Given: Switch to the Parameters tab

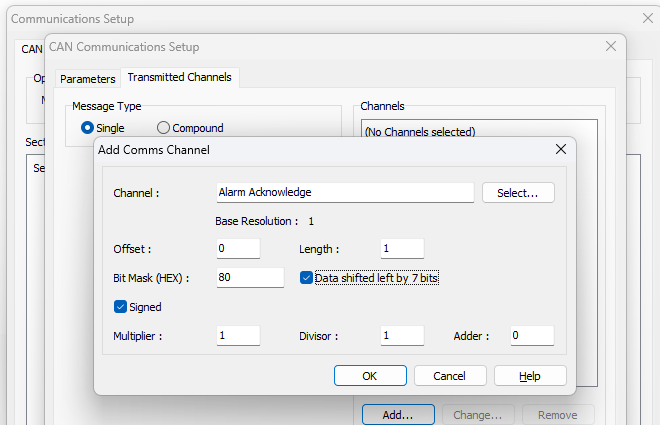Looking at the screenshot, I should coord(88,78).
